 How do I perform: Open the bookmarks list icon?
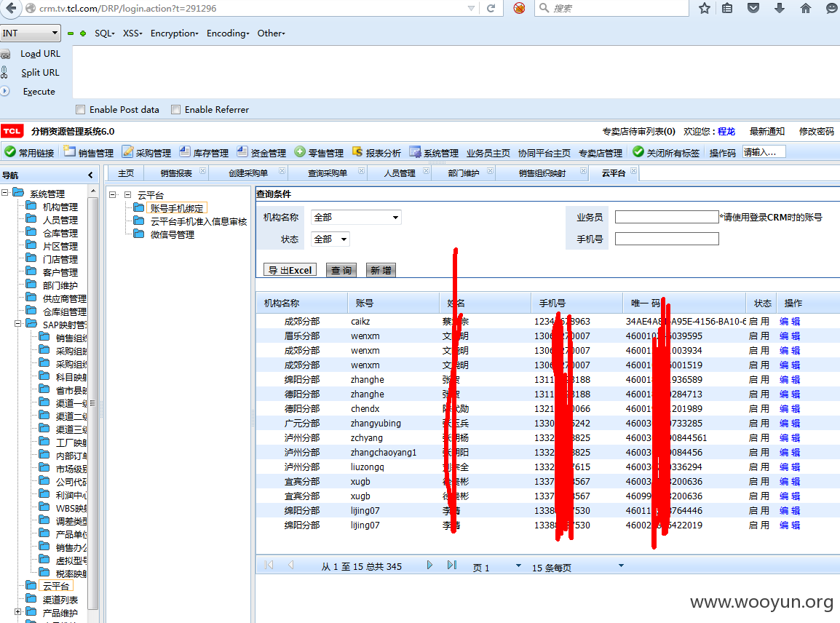pyautogui.click(x=727, y=8)
